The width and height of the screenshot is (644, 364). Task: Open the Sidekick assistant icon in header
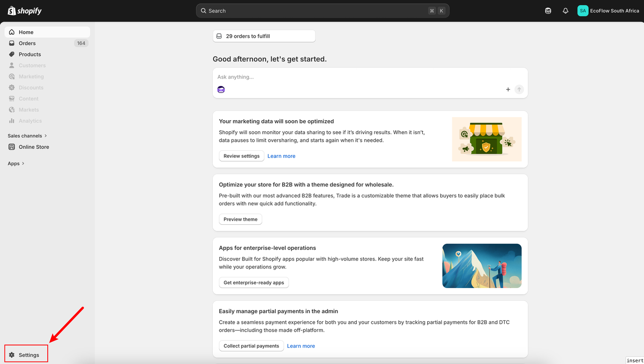(x=548, y=11)
